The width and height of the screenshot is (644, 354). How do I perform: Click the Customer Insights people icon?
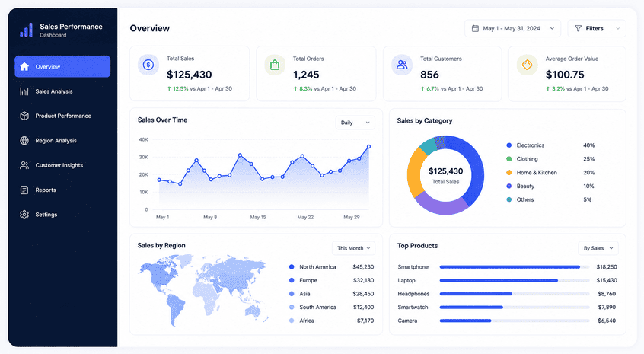pyautogui.click(x=24, y=165)
